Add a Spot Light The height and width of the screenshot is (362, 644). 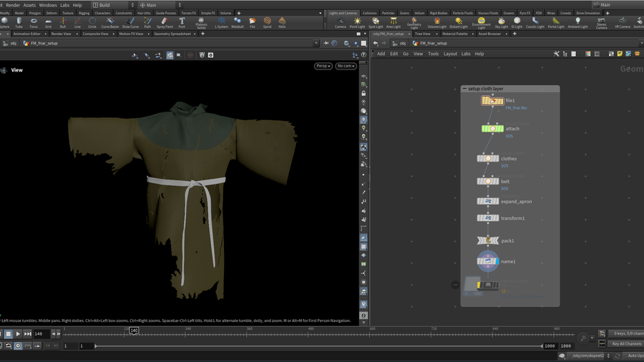tap(376, 23)
